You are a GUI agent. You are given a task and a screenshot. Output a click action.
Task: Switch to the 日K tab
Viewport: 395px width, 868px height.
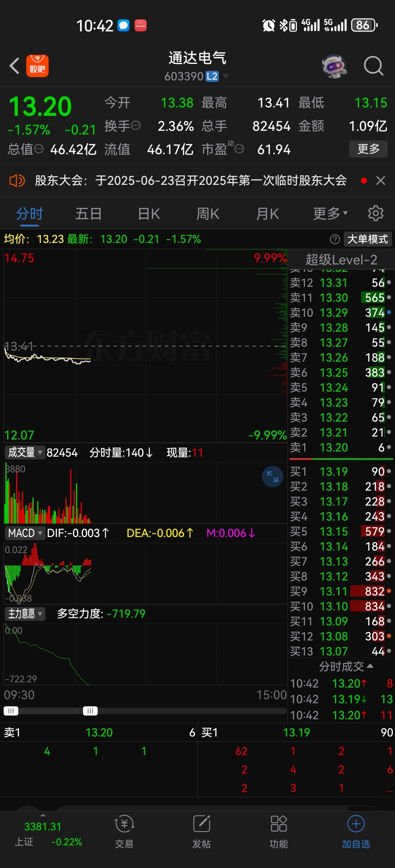pyautogui.click(x=149, y=214)
